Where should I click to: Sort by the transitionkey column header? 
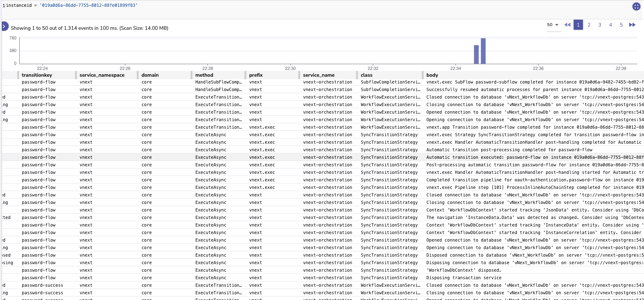coord(37,75)
